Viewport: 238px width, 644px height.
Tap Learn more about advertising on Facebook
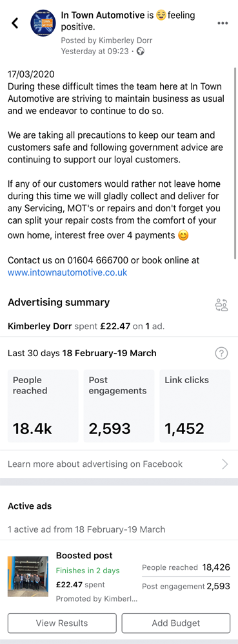(x=95, y=464)
